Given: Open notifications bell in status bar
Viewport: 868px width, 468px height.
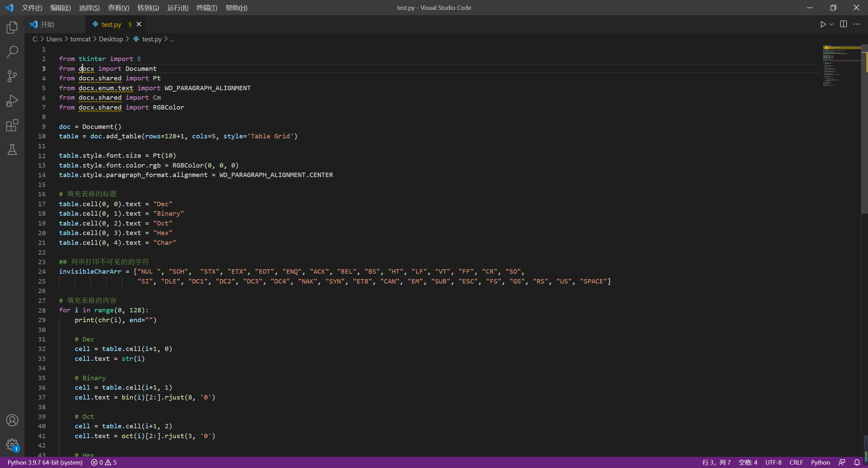Looking at the screenshot, I should coord(857,463).
